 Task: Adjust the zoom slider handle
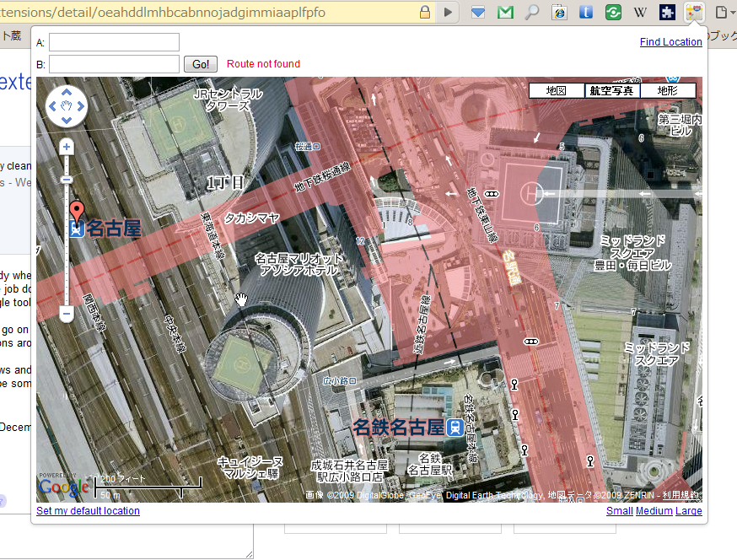point(67,180)
